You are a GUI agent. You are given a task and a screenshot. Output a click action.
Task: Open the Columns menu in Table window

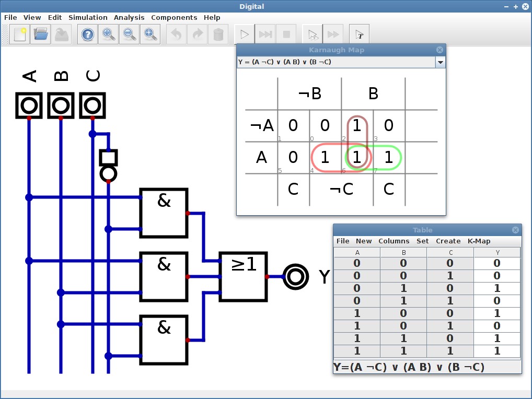click(x=394, y=241)
